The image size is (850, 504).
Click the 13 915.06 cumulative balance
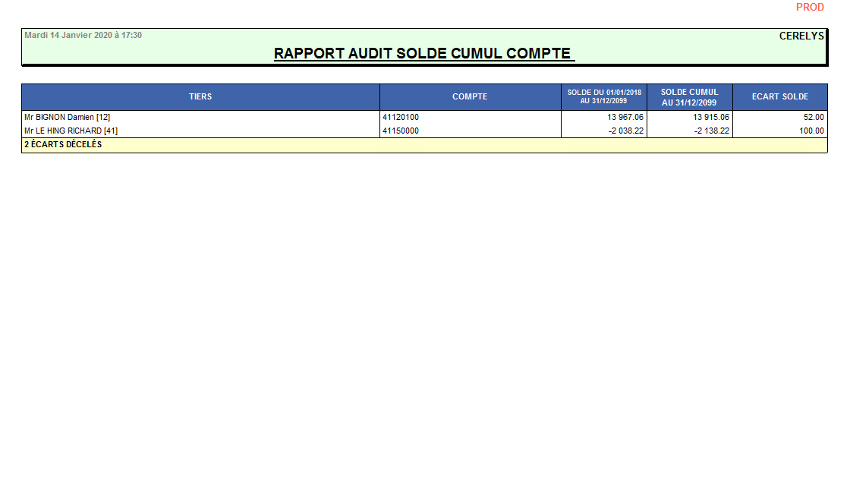(711, 118)
